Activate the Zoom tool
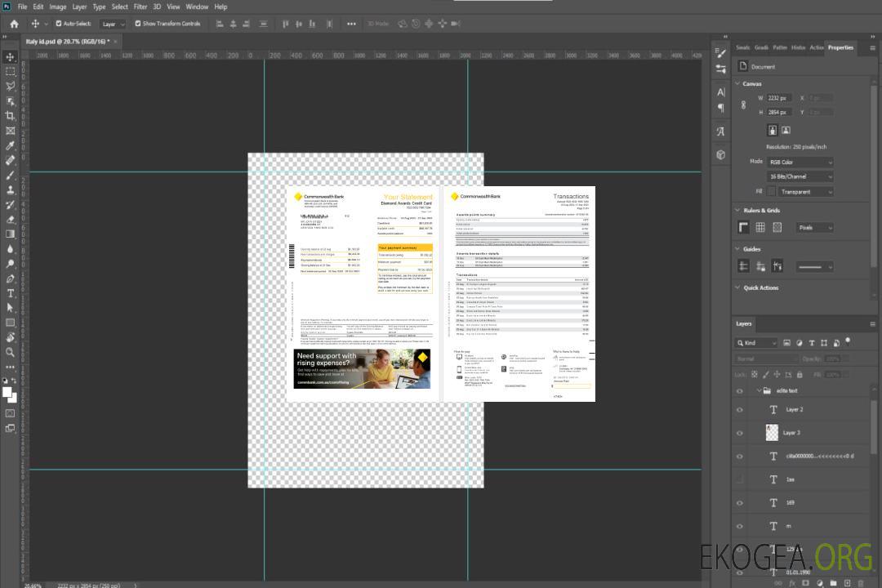The image size is (882, 588). coord(11,352)
